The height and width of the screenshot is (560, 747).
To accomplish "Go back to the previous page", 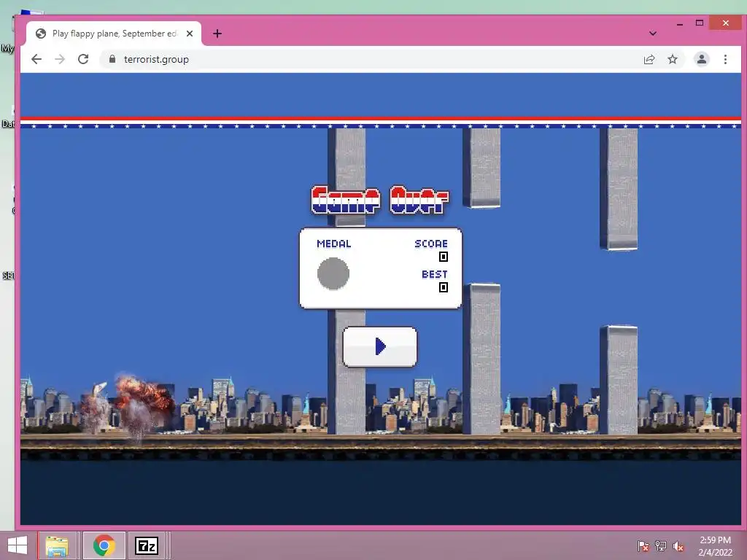I will pyautogui.click(x=36, y=59).
